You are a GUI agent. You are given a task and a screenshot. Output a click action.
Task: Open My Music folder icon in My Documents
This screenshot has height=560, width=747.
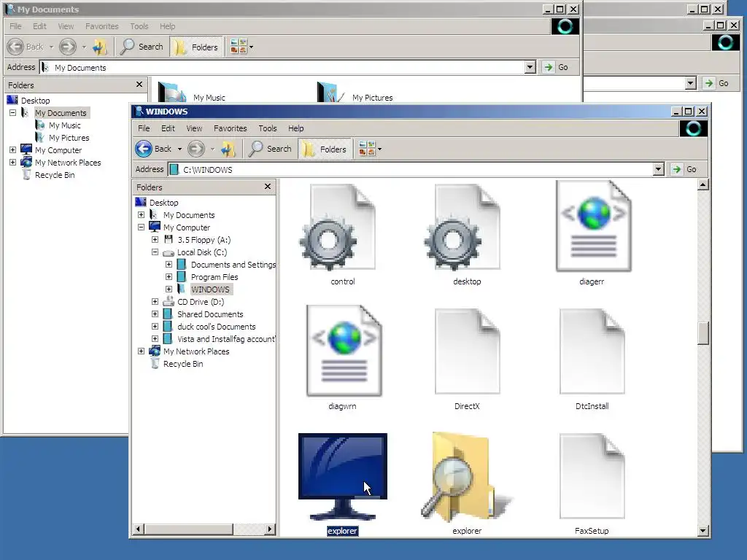pyautogui.click(x=172, y=93)
